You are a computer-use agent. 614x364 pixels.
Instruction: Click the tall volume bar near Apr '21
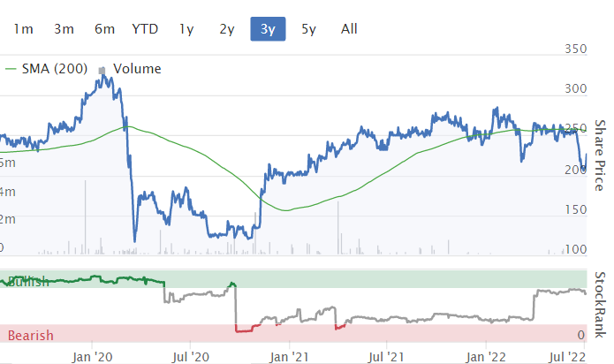(x=338, y=227)
